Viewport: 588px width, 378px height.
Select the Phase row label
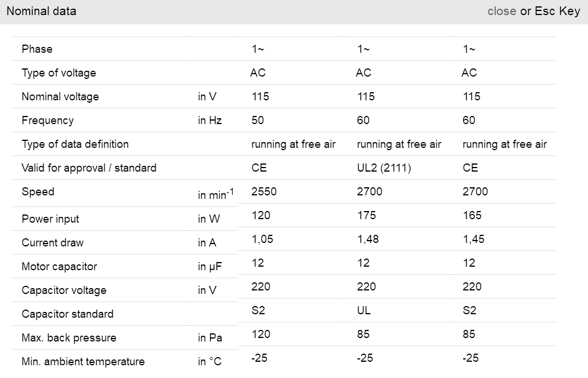[37, 49]
